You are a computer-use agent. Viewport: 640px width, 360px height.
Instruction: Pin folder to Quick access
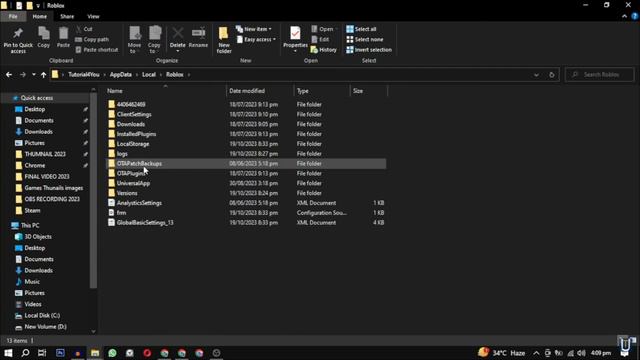click(18, 40)
